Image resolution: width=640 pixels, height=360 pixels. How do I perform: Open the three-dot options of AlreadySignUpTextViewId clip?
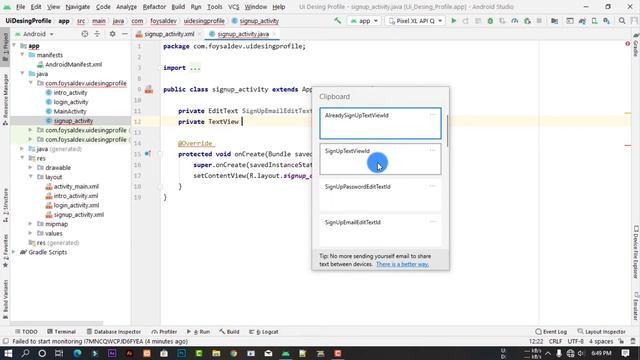click(x=432, y=115)
